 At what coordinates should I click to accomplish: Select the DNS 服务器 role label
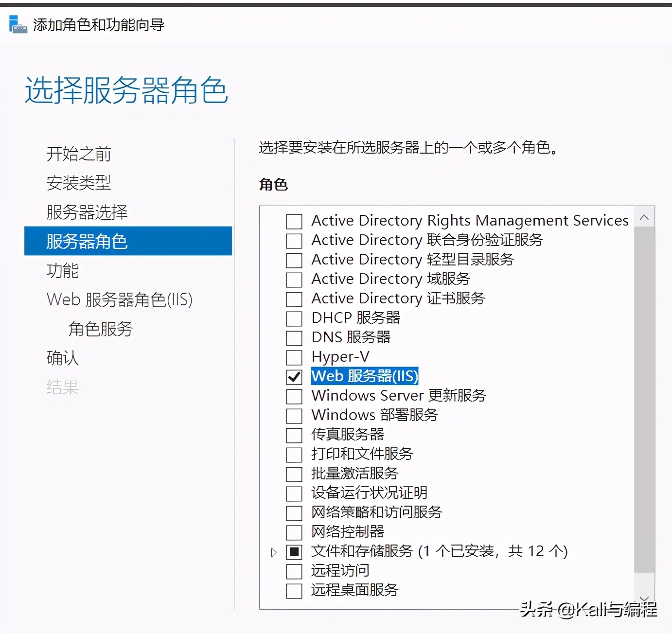[x=351, y=337]
